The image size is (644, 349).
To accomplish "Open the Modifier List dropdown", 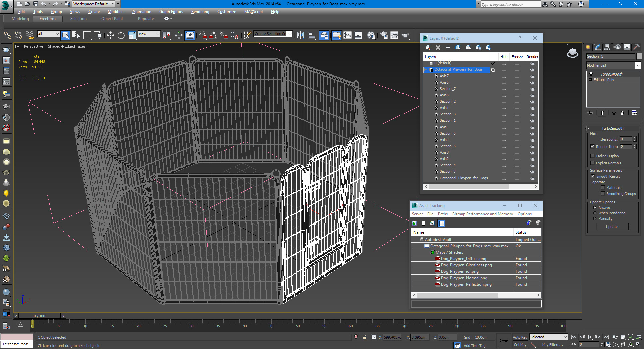I will pyautogui.click(x=638, y=65).
